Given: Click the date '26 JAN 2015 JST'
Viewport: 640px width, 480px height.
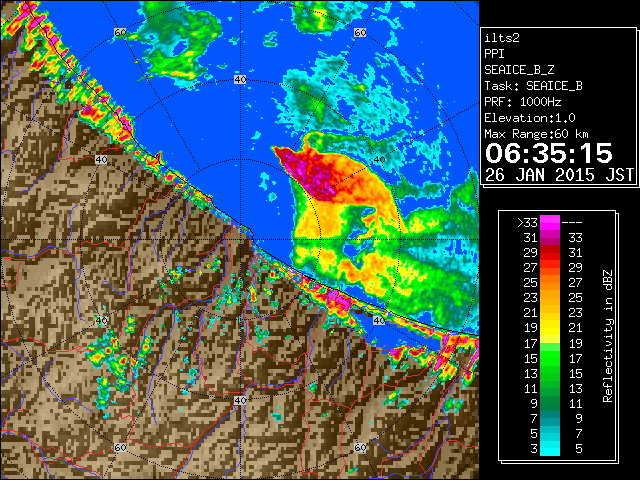Looking at the screenshot, I should point(559,175).
